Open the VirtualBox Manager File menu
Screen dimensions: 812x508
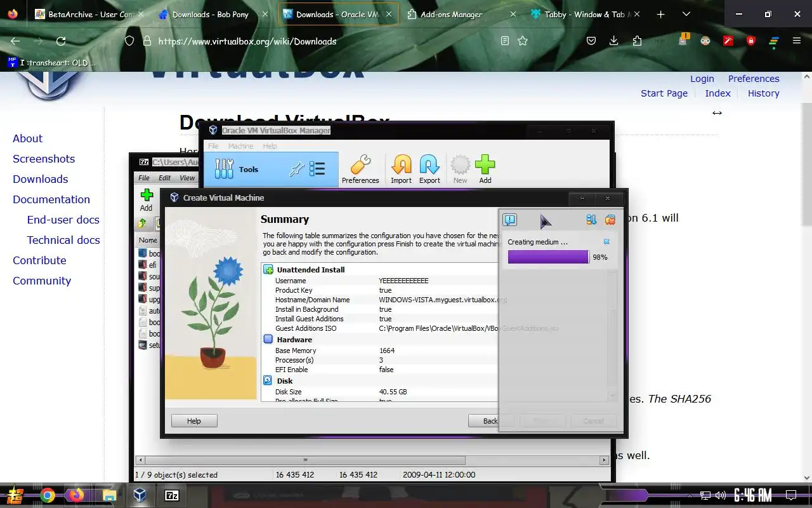(x=213, y=146)
